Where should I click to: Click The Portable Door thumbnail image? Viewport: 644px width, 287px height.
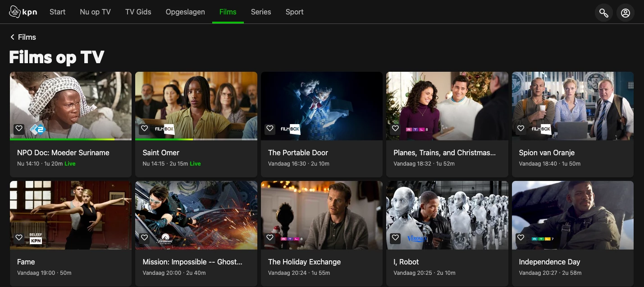322,106
